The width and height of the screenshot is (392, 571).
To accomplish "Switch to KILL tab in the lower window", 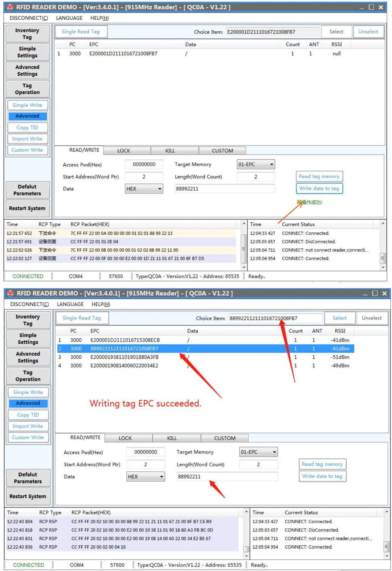I will click(177, 438).
